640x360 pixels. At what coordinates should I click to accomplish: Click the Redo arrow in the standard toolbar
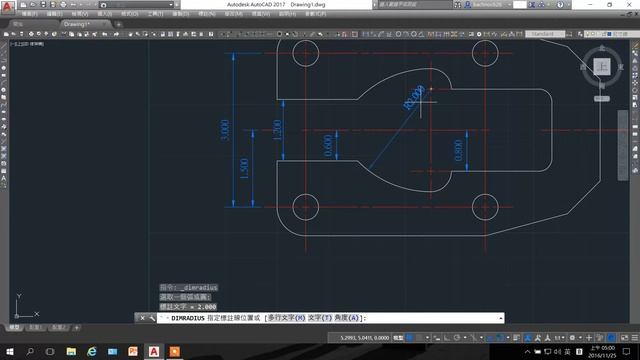pyautogui.click(x=116, y=34)
